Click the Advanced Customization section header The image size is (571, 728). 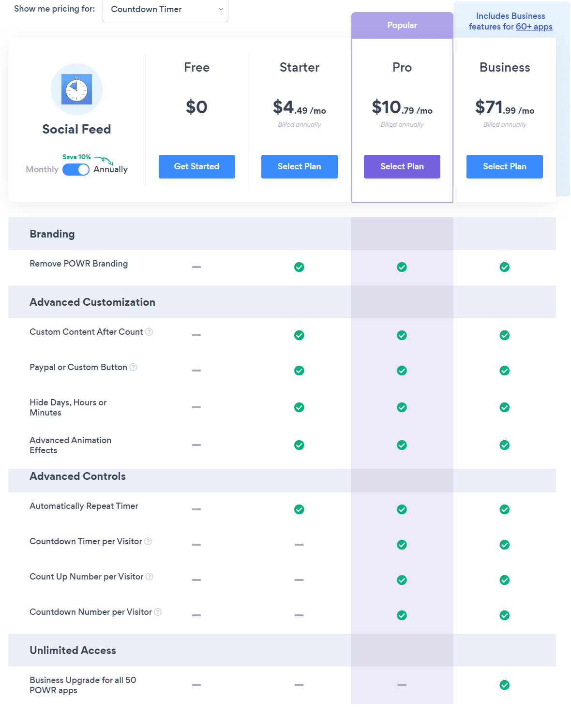pos(92,302)
